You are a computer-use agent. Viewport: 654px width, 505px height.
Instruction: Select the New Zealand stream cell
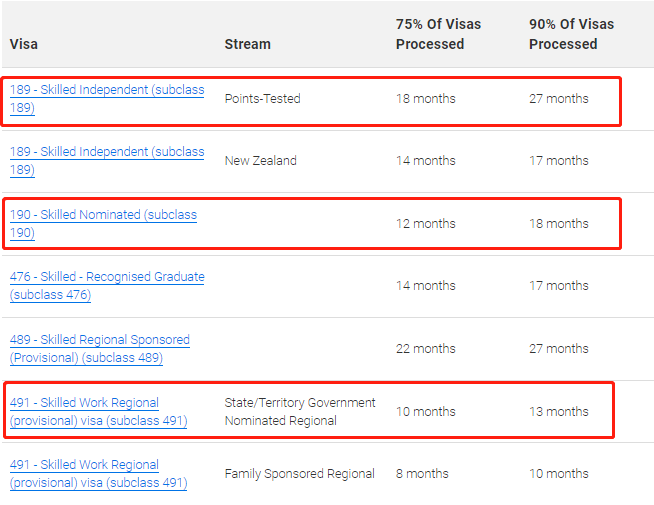coord(260,161)
